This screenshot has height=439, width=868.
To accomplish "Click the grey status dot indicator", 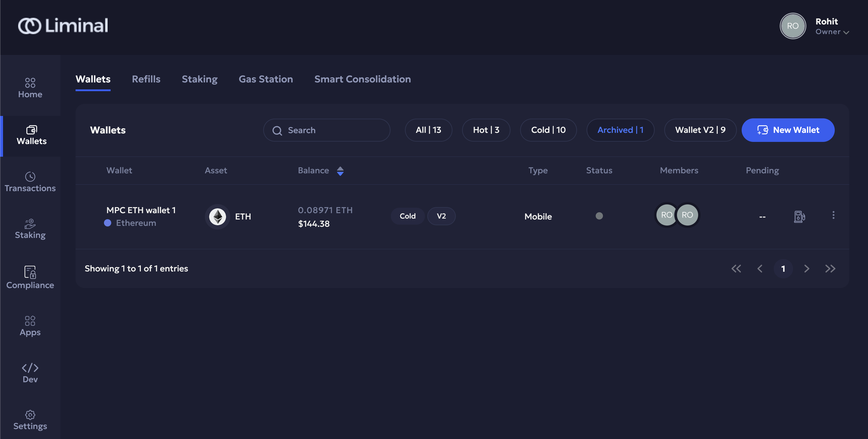I will click(x=599, y=216).
